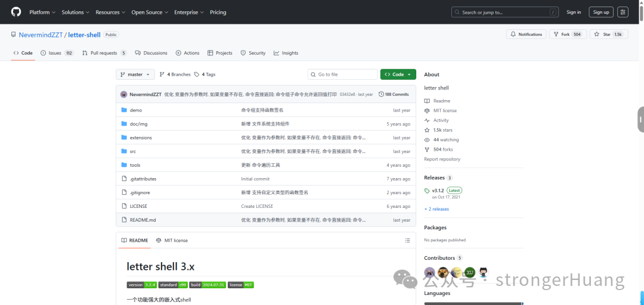Viewport: 644px width, 305px height.
Task: Open the tools folder
Action: tap(135, 165)
